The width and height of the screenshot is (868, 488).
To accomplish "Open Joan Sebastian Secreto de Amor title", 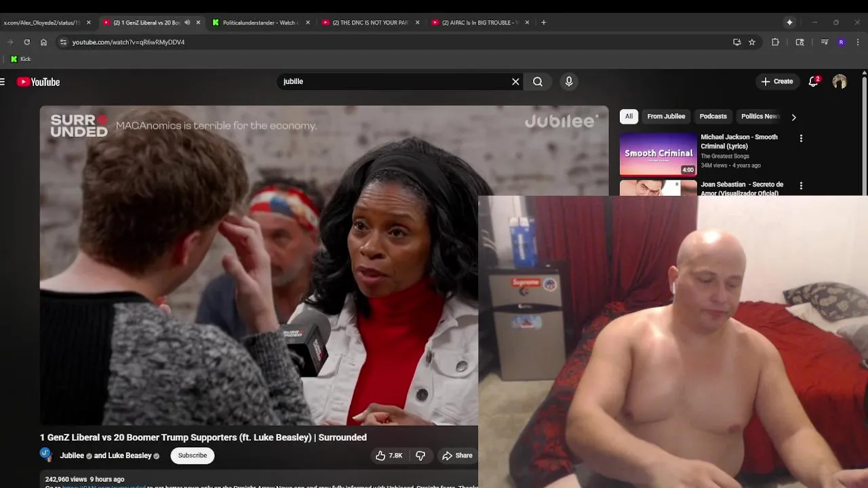I will (742, 188).
